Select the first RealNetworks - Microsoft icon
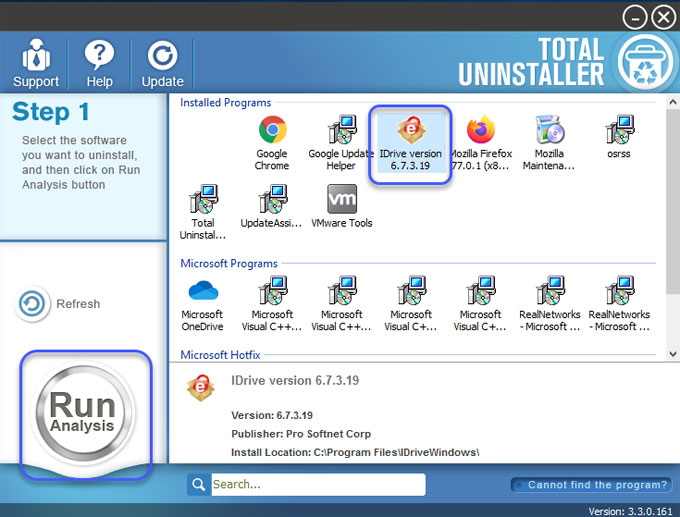 549,304
